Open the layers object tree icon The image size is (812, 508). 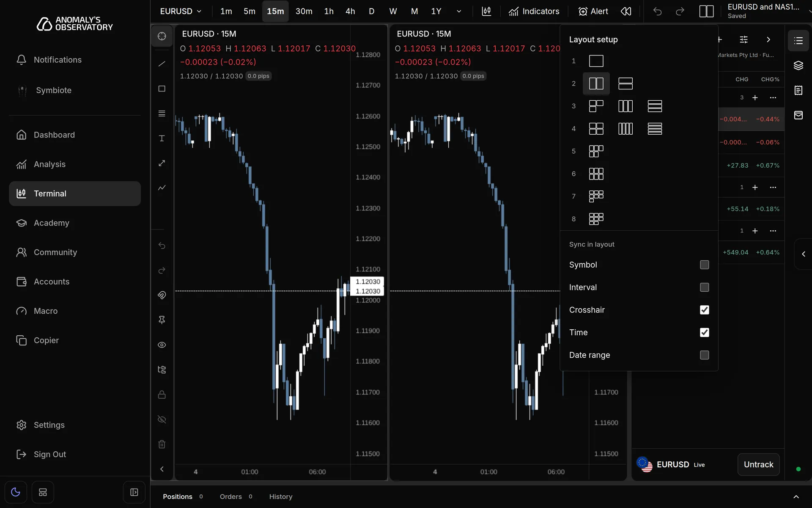[798, 65]
